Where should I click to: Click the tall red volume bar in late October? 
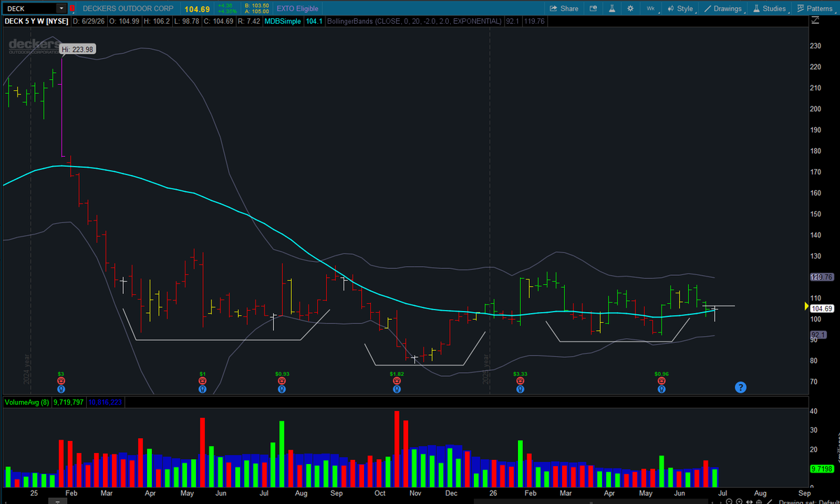397,449
